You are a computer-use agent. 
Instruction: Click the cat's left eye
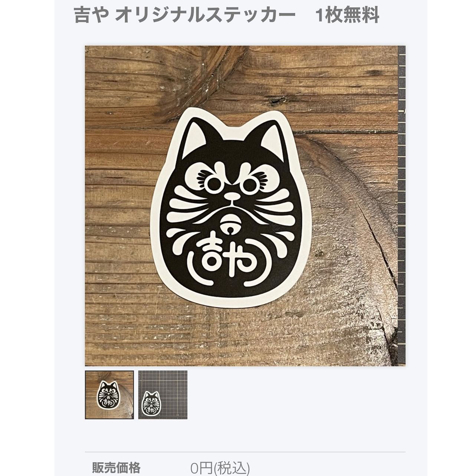pos(213,182)
